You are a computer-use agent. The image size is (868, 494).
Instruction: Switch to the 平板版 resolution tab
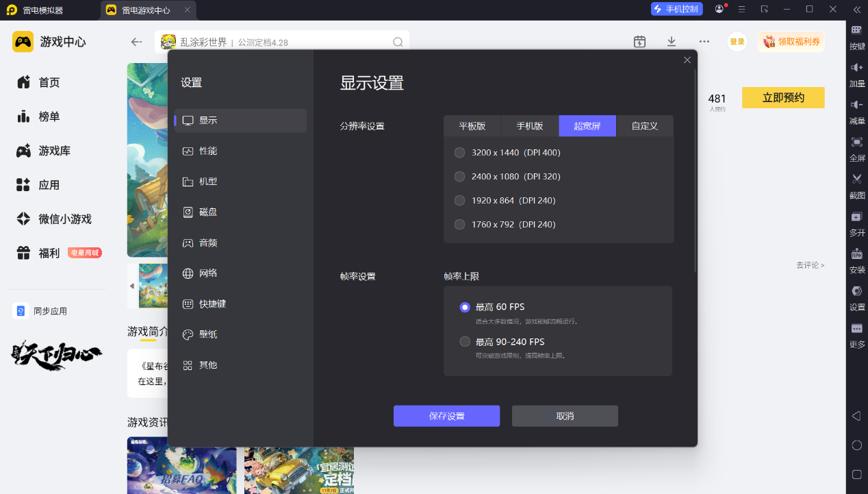coord(472,126)
